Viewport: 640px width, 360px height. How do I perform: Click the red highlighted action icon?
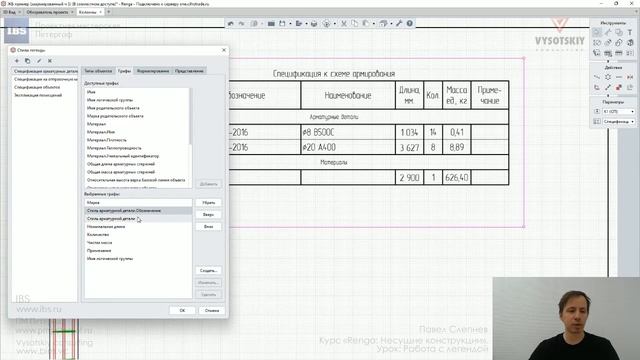pyautogui.click(x=619, y=87)
